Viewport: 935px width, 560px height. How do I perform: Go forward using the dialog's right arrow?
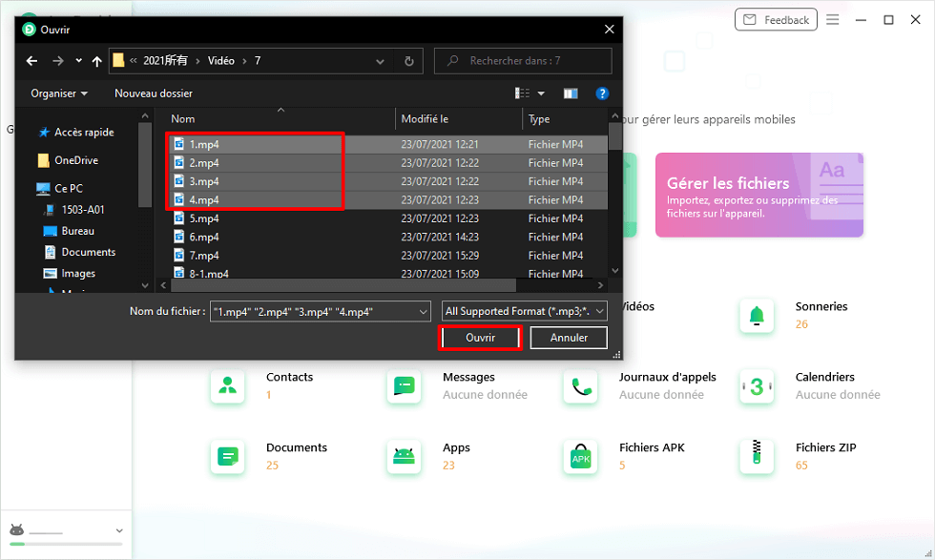(58, 61)
